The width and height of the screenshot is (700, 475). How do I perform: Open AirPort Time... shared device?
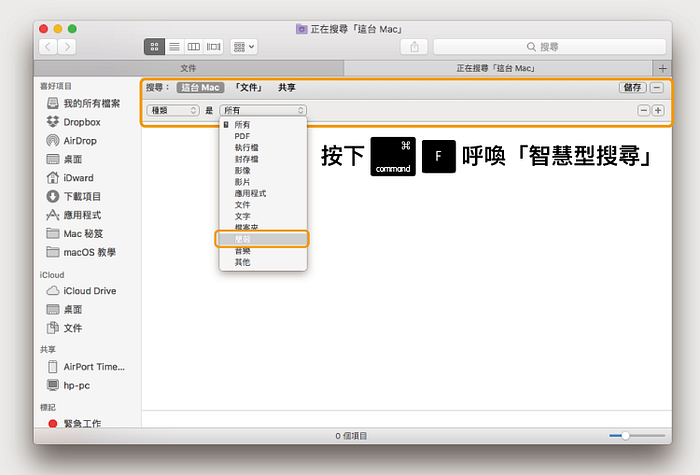(x=86, y=367)
